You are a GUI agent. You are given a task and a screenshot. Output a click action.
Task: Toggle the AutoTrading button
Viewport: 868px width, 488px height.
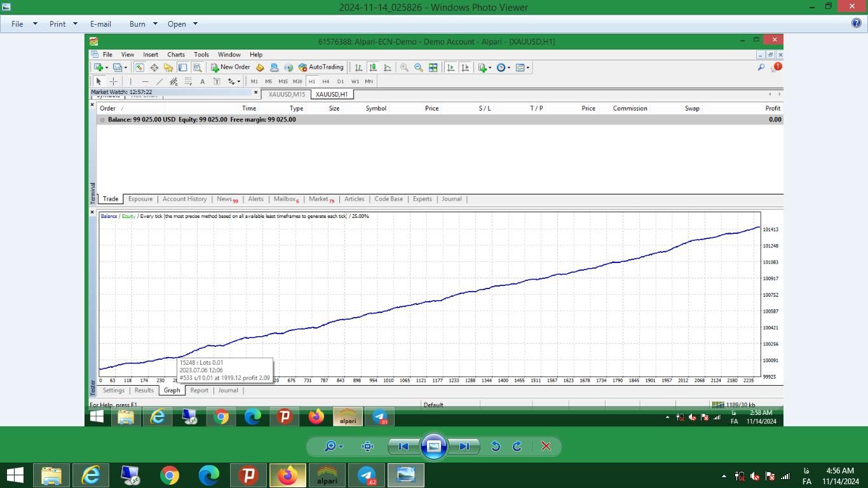321,67
